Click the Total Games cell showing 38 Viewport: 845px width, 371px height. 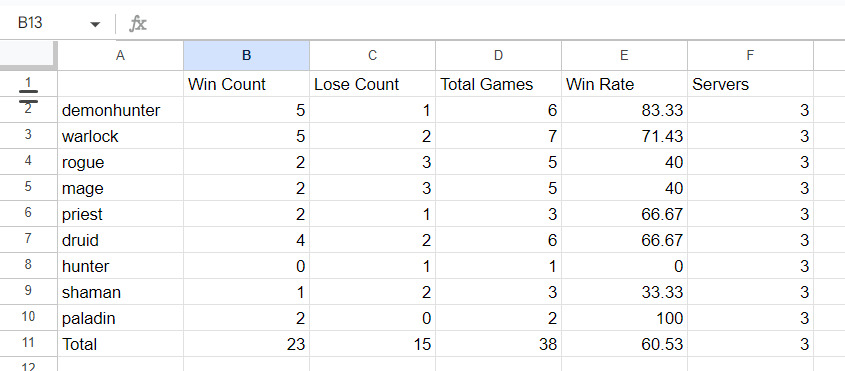click(498, 344)
